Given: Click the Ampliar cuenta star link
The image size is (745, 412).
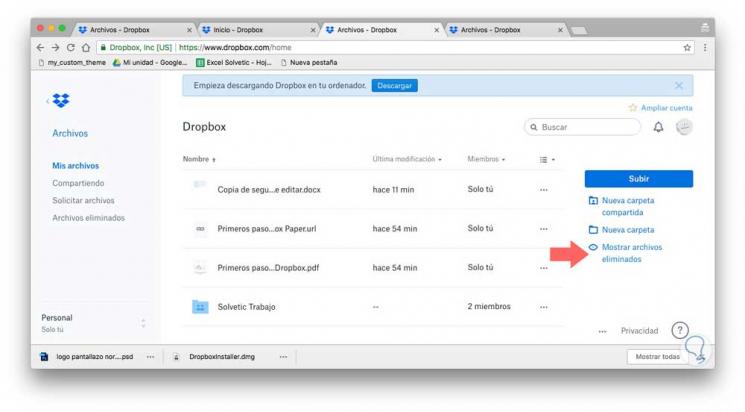Looking at the screenshot, I should point(660,108).
